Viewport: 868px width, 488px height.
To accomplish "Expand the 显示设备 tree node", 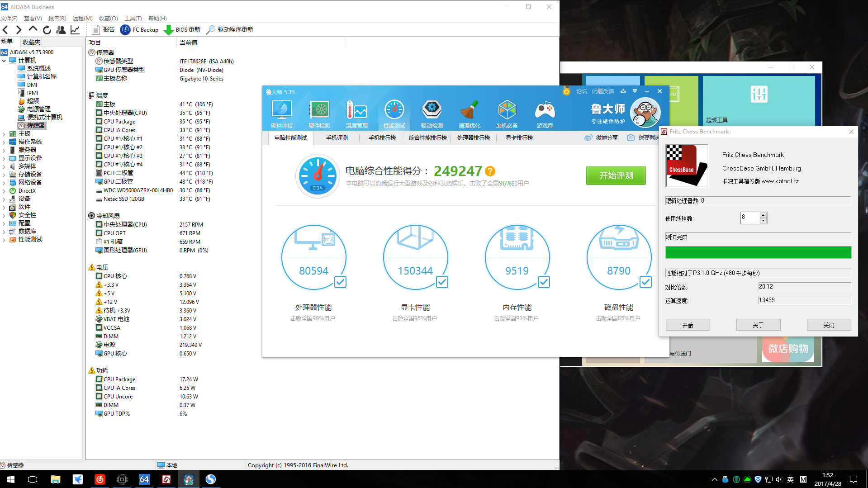I will coord(4,158).
